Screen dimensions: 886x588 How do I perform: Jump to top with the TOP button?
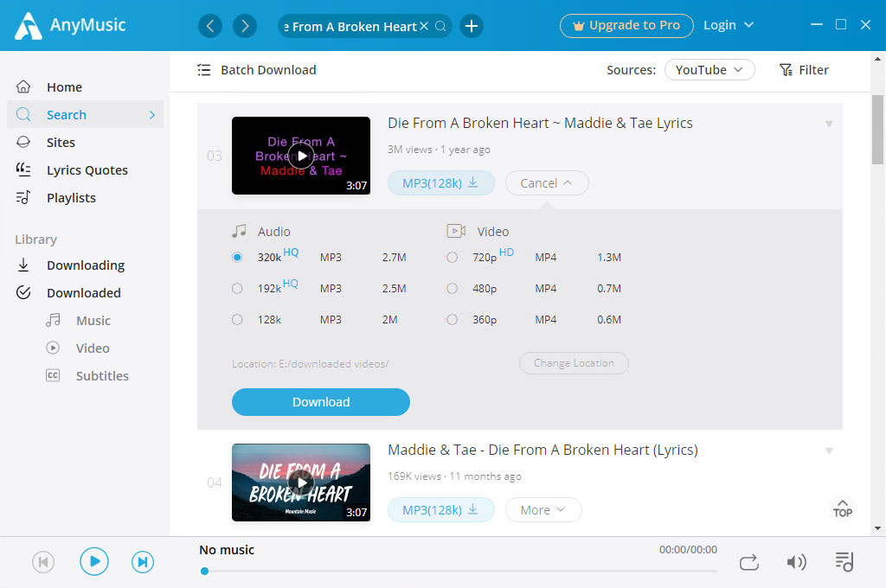pyautogui.click(x=843, y=508)
